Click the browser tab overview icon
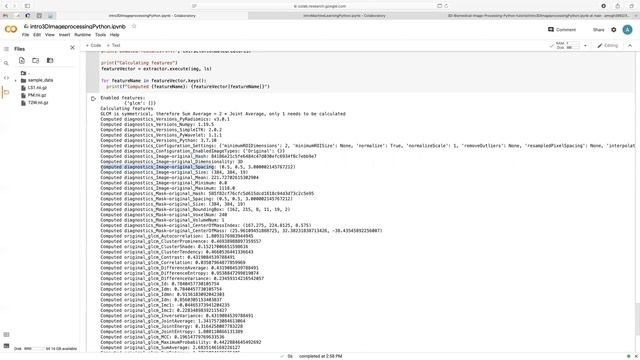This screenshot has width=640, height=360. [631, 6]
